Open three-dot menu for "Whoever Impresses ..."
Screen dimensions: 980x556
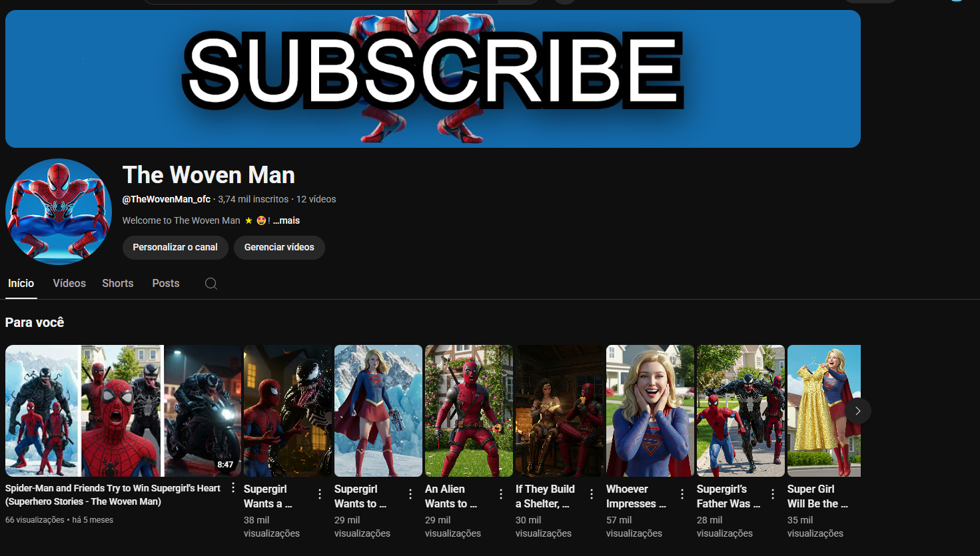(x=682, y=494)
